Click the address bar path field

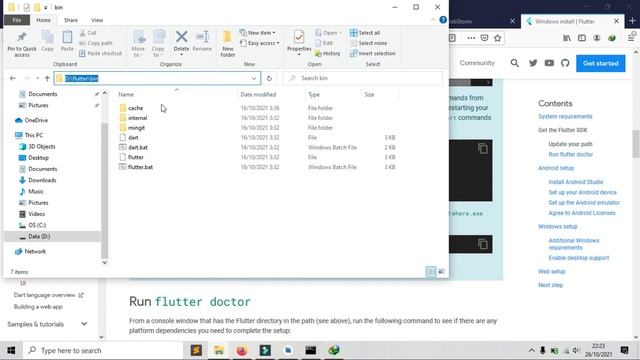(x=157, y=78)
